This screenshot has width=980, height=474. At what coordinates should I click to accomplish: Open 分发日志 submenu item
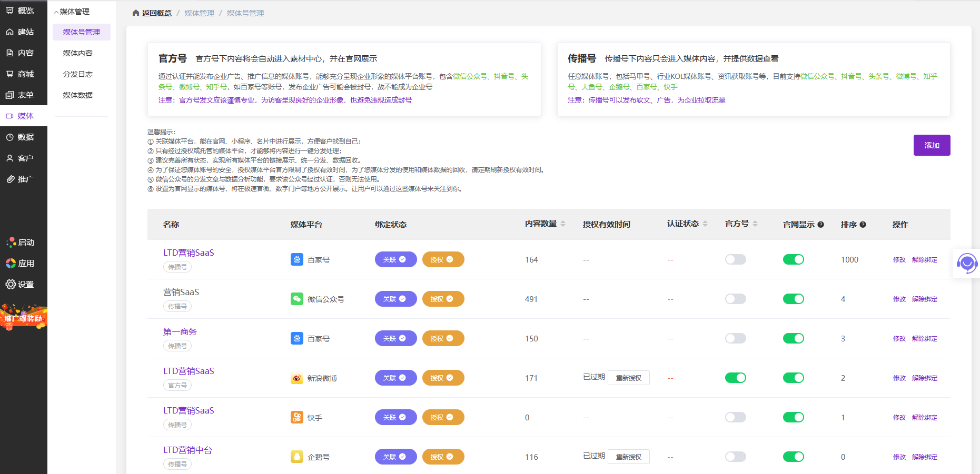coord(77,74)
